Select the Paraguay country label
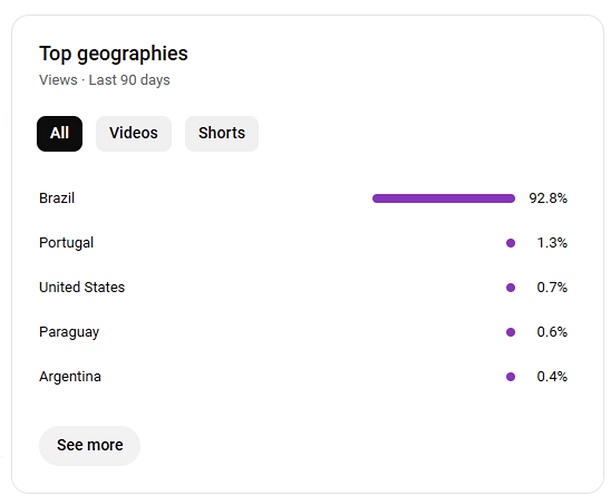This screenshot has width=608, height=499. 69,332
